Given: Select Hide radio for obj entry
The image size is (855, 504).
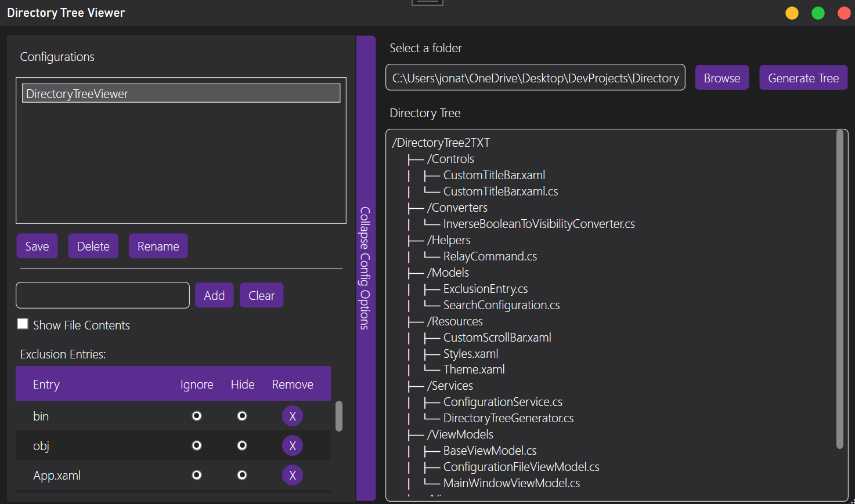Looking at the screenshot, I should (242, 445).
